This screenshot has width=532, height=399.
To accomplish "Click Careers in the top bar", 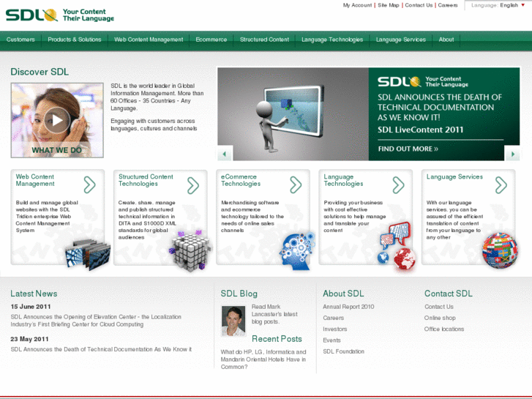I will 448,5.
